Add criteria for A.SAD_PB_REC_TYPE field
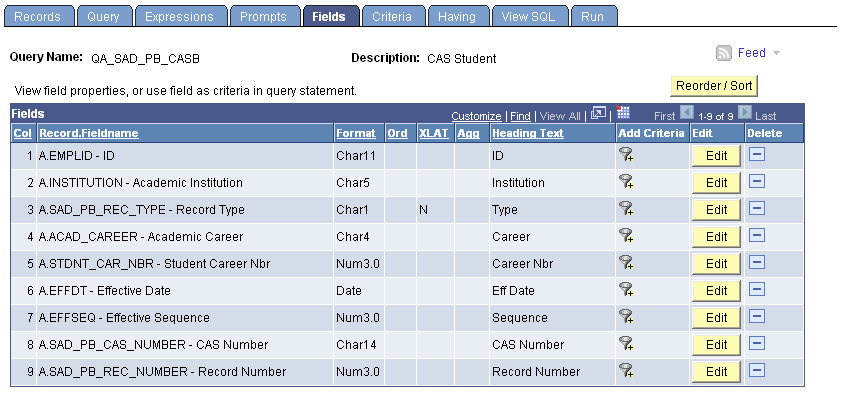 click(x=625, y=209)
